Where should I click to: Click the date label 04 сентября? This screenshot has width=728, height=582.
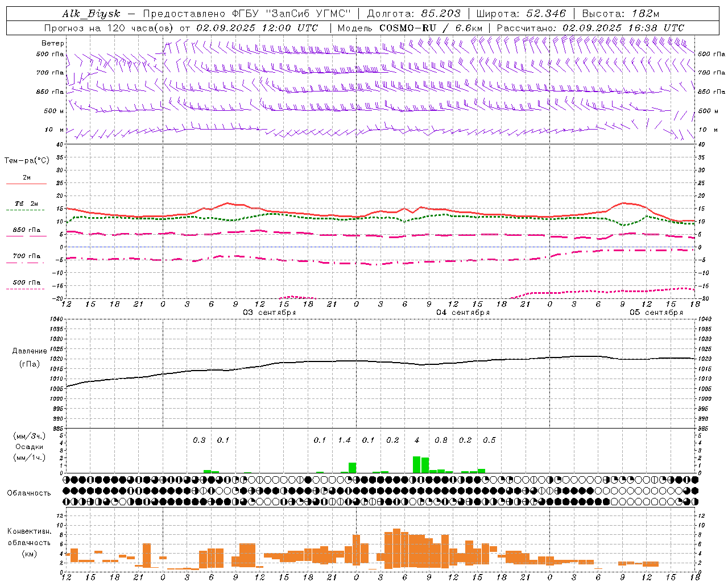pyautogui.click(x=463, y=313)
